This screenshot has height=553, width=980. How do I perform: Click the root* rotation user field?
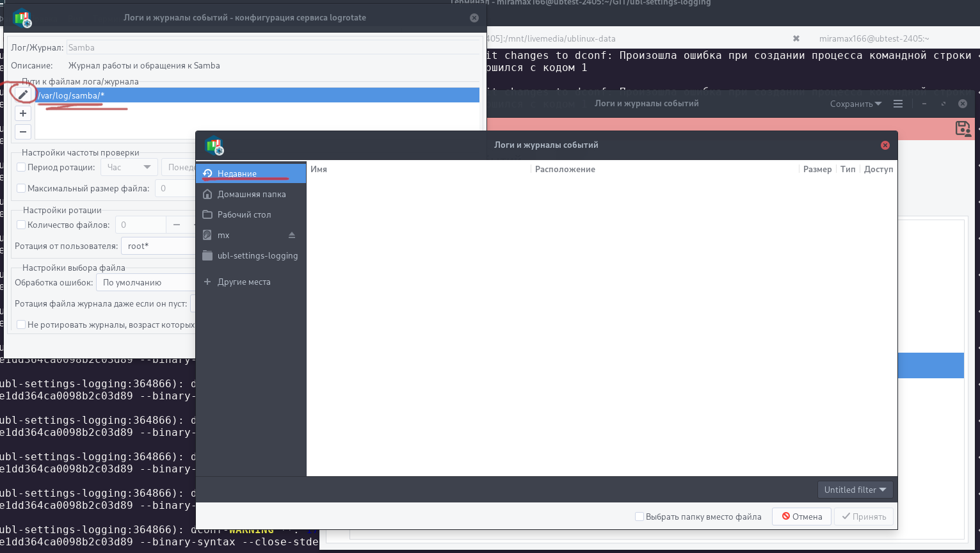tap(158, 246)
